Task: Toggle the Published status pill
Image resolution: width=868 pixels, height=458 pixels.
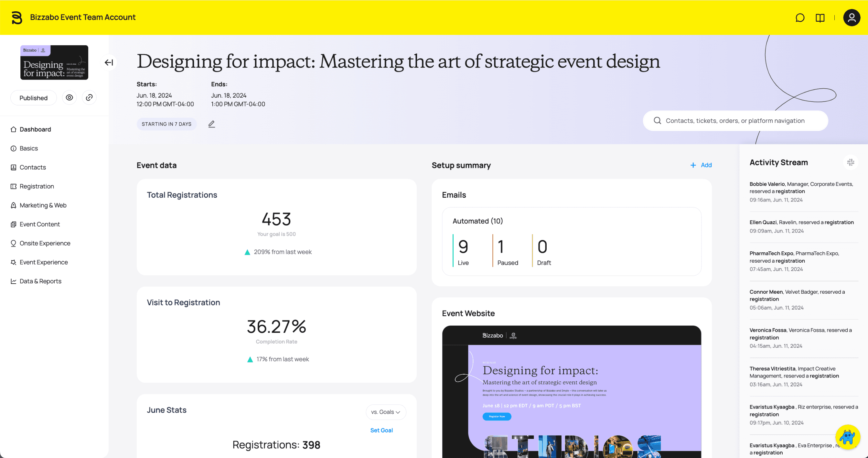Action: (x=33, y=98)
